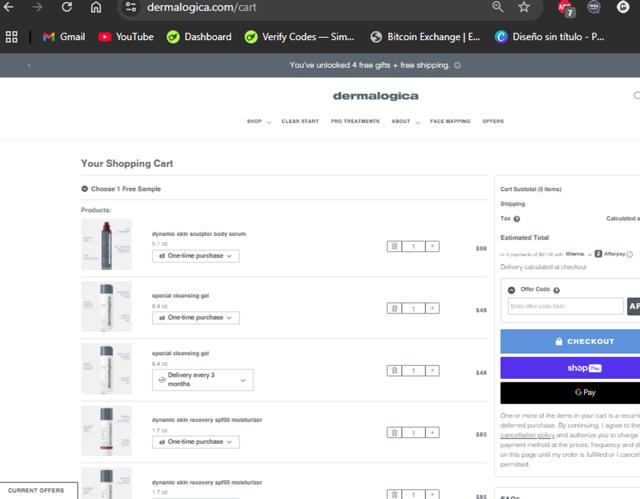640x499 pixels.
Task: Click body serum product thumbnail
Action: tap(107, 244)
